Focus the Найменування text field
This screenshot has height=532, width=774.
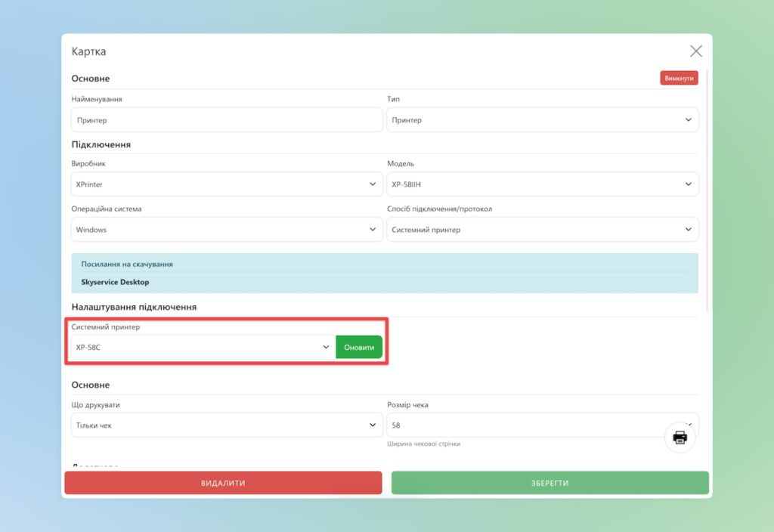click(x=226, y=120)
